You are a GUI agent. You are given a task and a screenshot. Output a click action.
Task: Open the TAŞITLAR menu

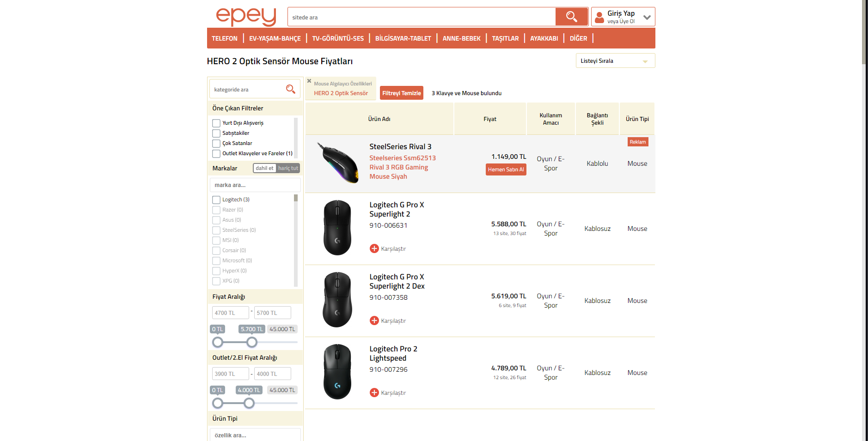pos(505,38)
